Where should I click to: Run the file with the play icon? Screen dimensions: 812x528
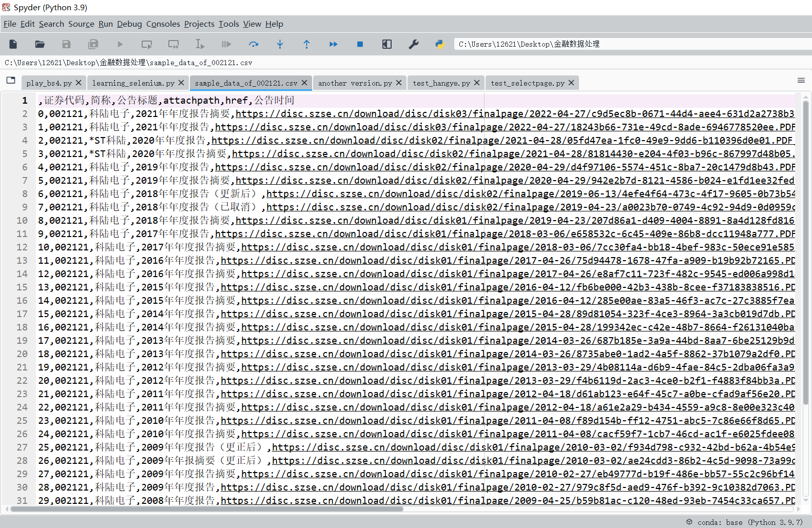pyautogui.click(x=120, y=44)
